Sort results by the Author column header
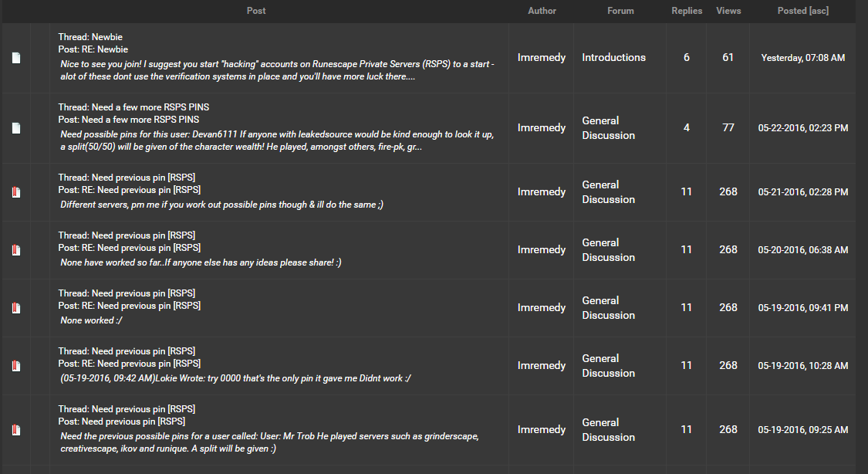This screenshot has height=474, width=868. tap(542, 11)
